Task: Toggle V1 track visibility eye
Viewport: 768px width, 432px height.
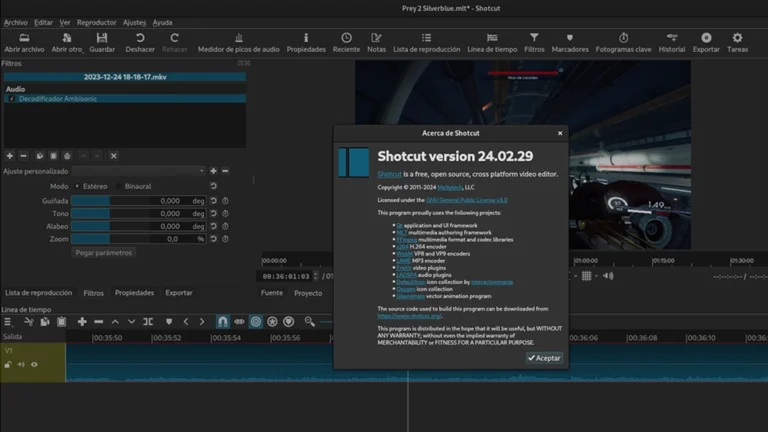Action: pos(34,364)
